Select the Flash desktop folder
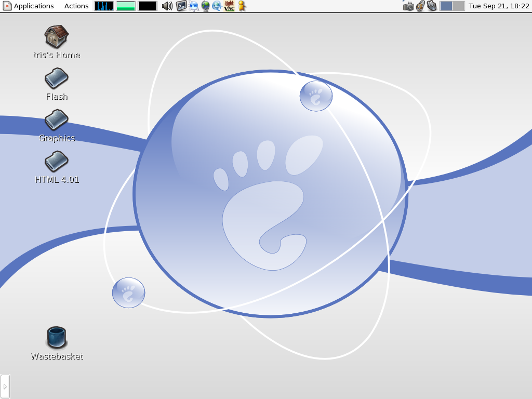Viewport: 532px width, 399px height. (57, 85)
